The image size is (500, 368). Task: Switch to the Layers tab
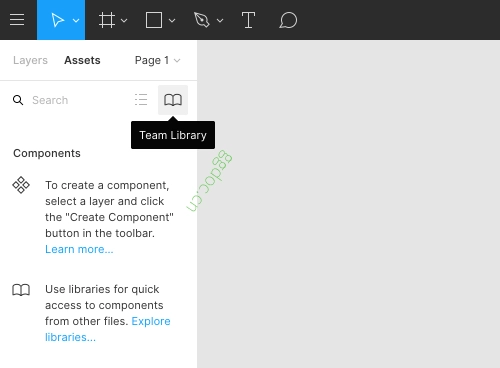click(x=30, y=60)
